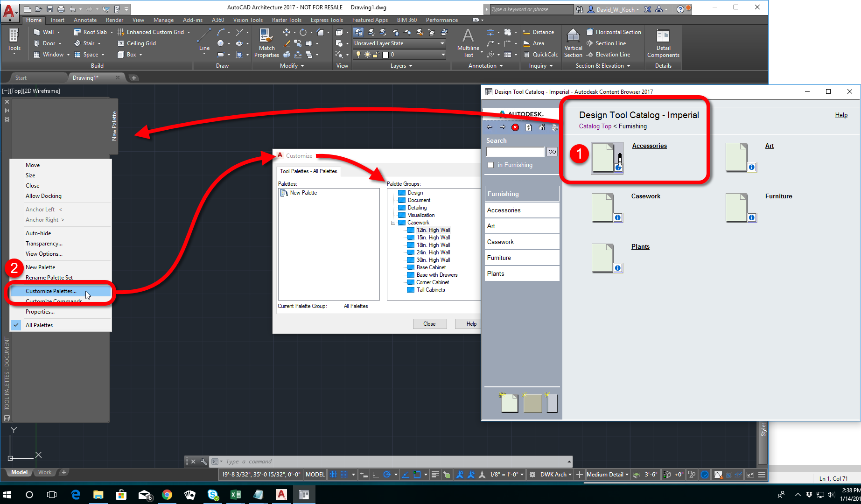Expand the Annotation panel
Viewport: 861px width, 504px height.
[x=485, y=66]
